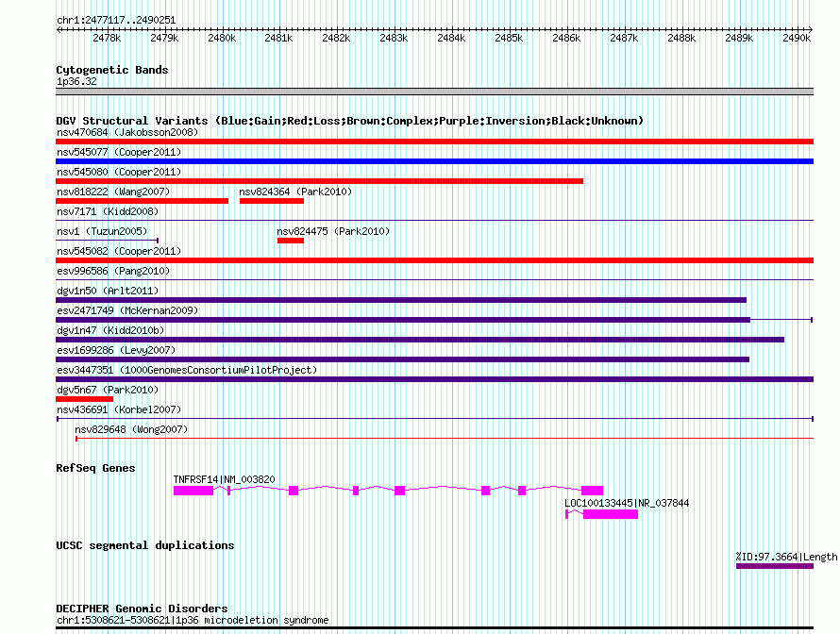Select the large LOC100133445 exon block
This screenshot has width=840, height=634.
[611, 514]
